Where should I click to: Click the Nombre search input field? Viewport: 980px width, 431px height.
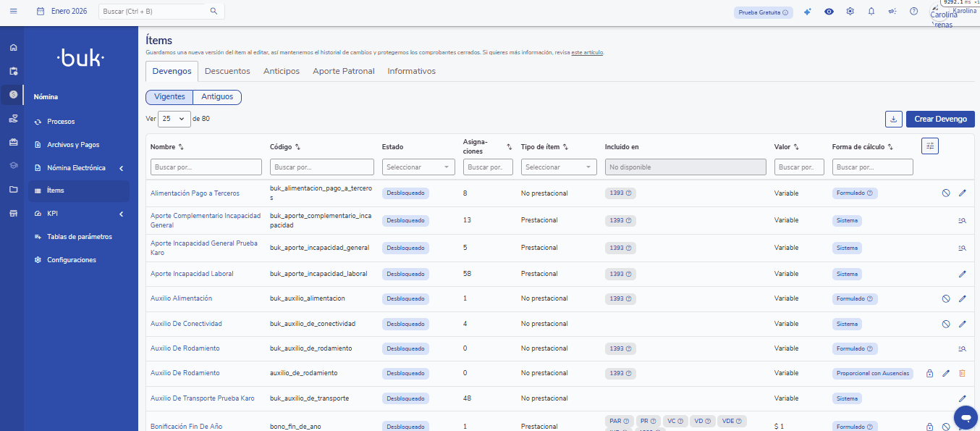tap(206, 167)
